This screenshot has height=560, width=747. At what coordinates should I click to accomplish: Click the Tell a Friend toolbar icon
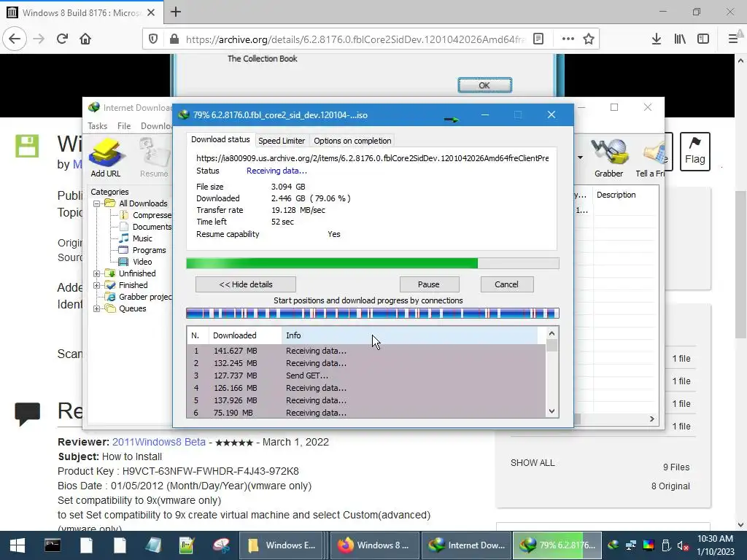[x=650, y=157]
